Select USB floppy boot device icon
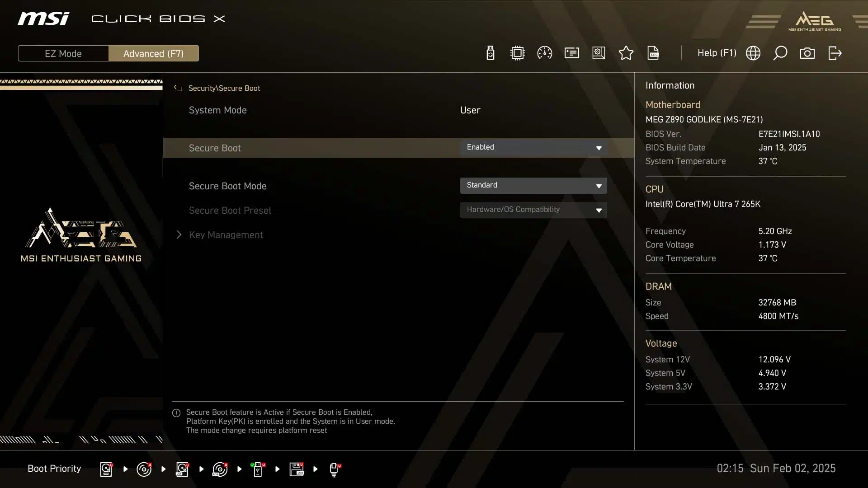 coord(297,469)
